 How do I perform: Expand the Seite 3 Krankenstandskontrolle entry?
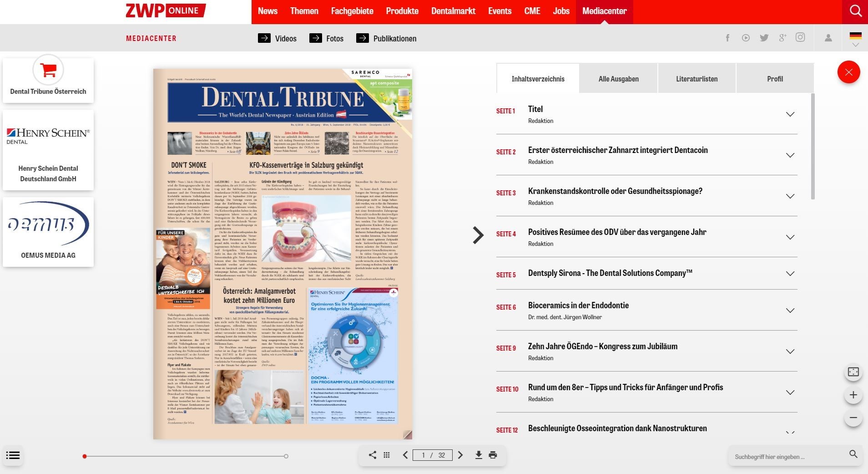790,196
